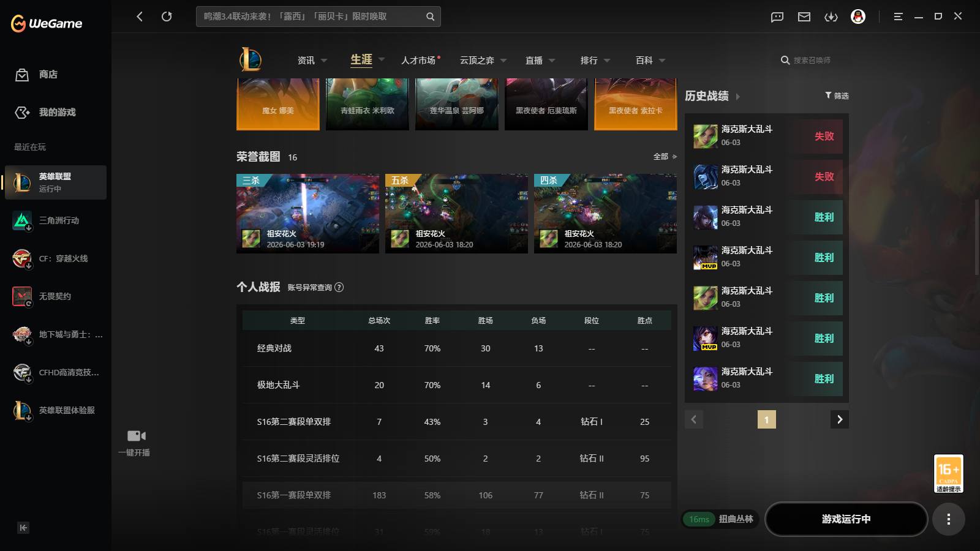Open the first 失败 match record

point(767,136)
